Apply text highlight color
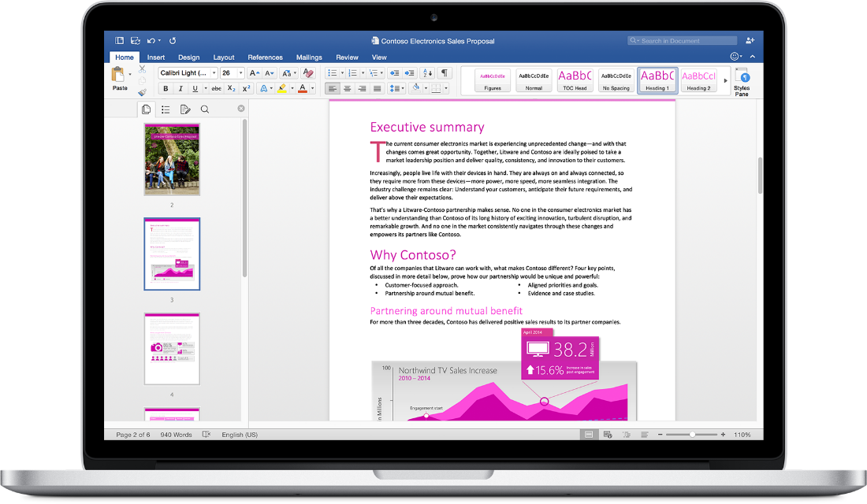Image resolution: width=867 pixels, height=504 pixels. [281, 87]
